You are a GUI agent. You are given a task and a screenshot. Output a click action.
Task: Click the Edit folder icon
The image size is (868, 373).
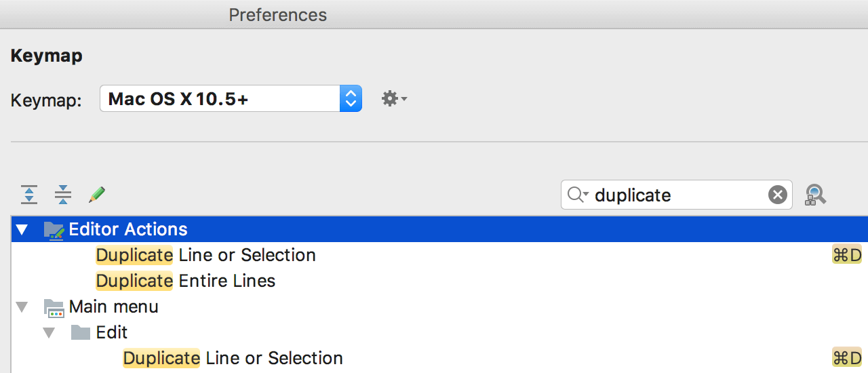pyautogui.click(x=81, y=332)
